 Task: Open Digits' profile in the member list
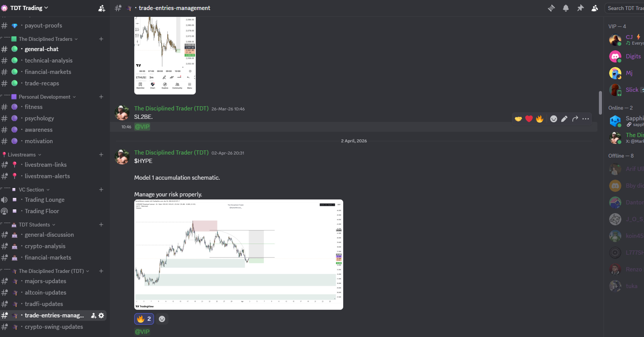(x=626, y=56)
